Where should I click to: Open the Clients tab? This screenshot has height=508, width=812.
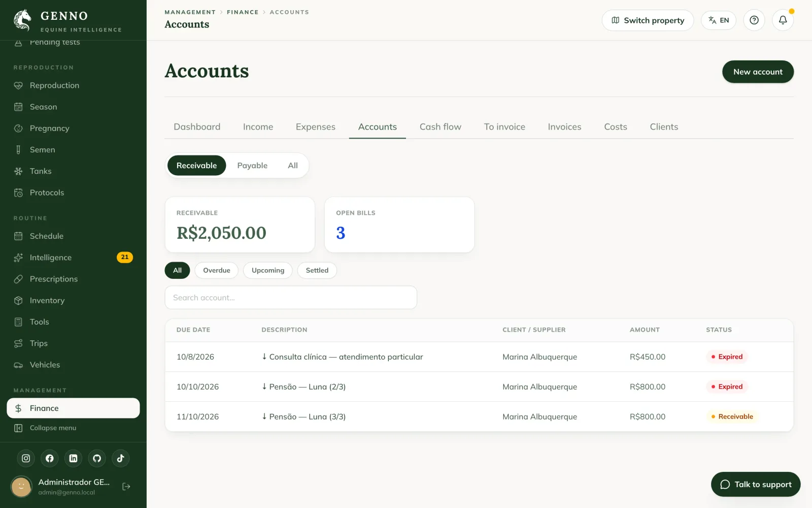(x=664, y=127)
